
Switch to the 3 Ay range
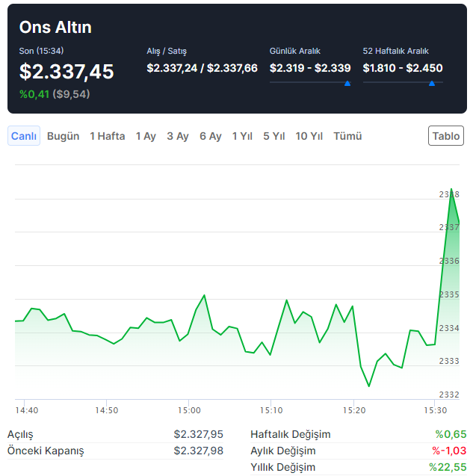[x=178, y=136]
